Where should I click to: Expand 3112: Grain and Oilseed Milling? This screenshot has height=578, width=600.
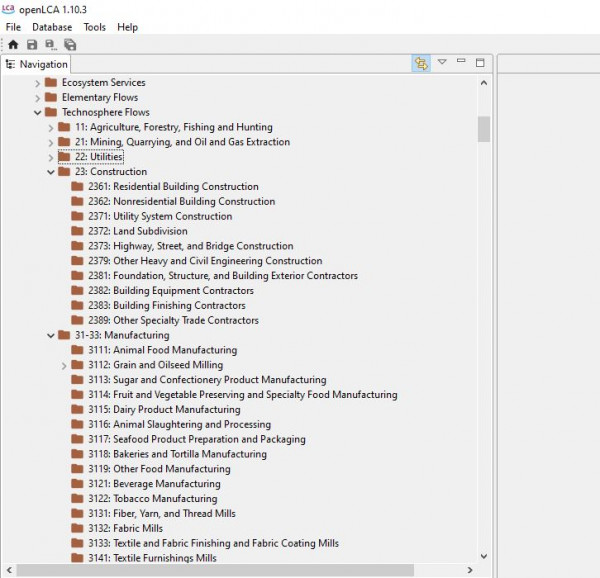64,366
